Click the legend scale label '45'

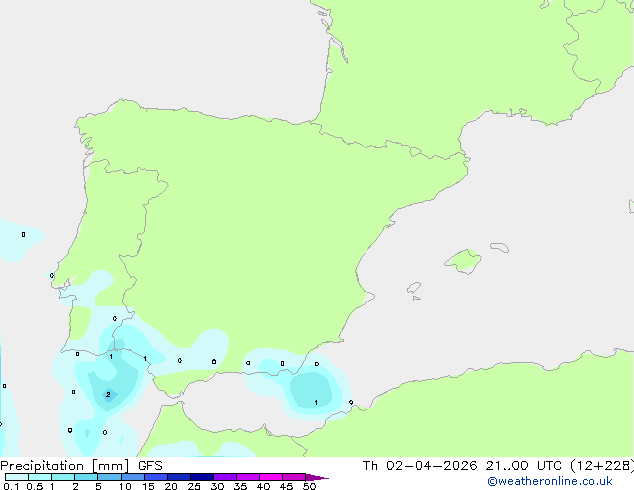tap(286, 486)
